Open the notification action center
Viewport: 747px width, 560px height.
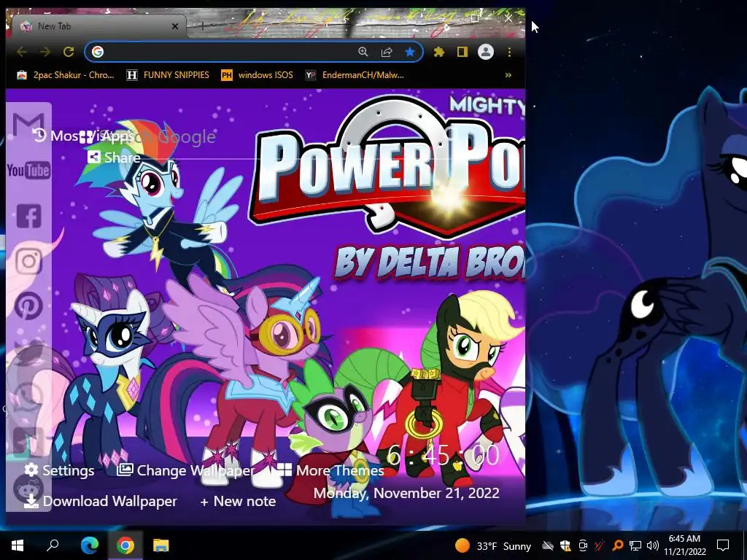pos(723,545)
